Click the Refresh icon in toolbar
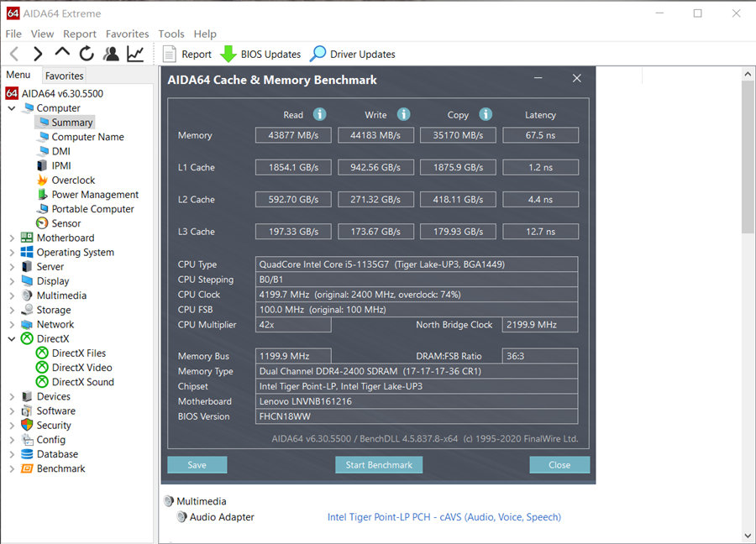This screenshot has height=544, width=756. coord(87,54)
